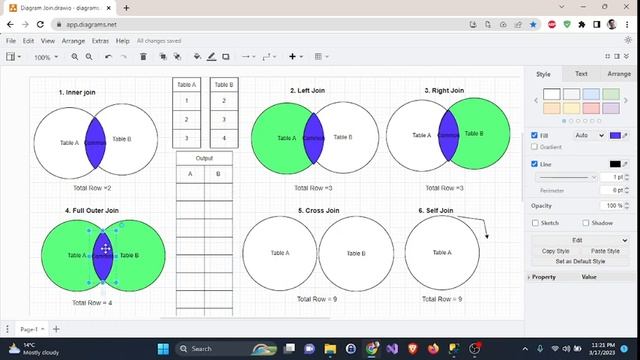Open the Edit menu
Screen dimensions: 640x360
click(x=28, y=41)
